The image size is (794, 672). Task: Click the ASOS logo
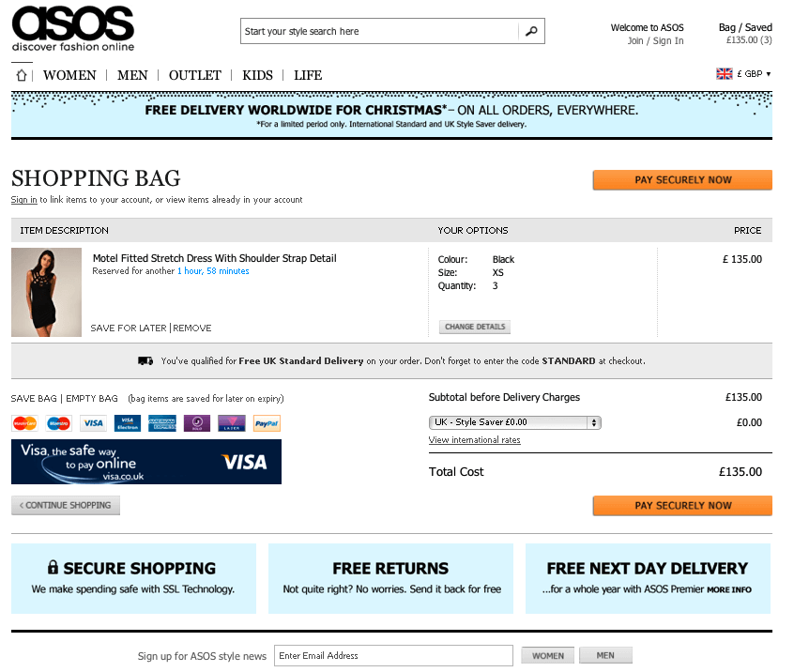pos(73,28)
